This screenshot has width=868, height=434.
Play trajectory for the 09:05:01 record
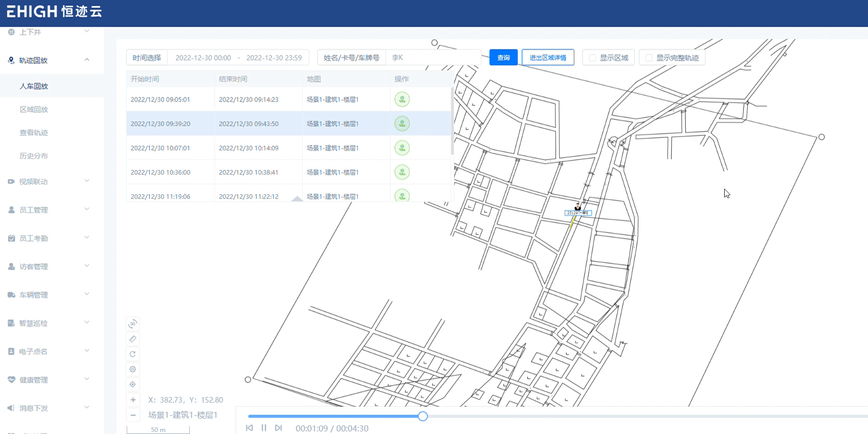tap(402, 99)
